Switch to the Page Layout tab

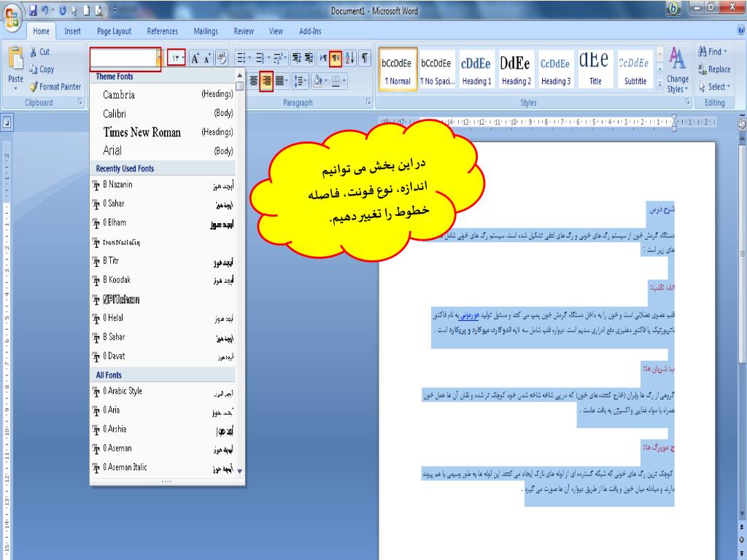(x=114, y=31)
